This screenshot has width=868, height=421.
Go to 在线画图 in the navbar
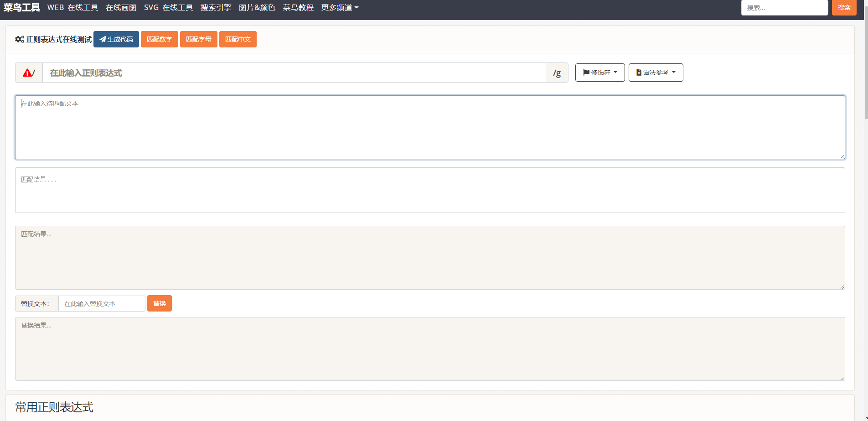tap(121, 8)
